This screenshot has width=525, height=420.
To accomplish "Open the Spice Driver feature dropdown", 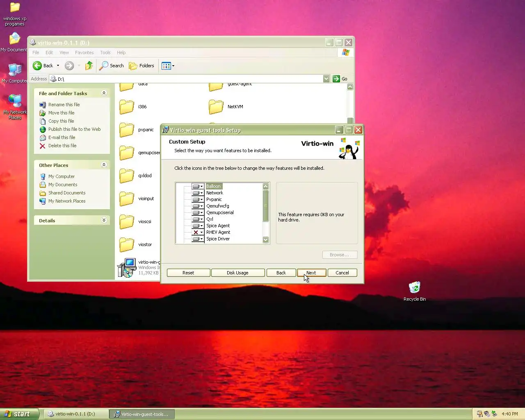I will coord(198,239).
